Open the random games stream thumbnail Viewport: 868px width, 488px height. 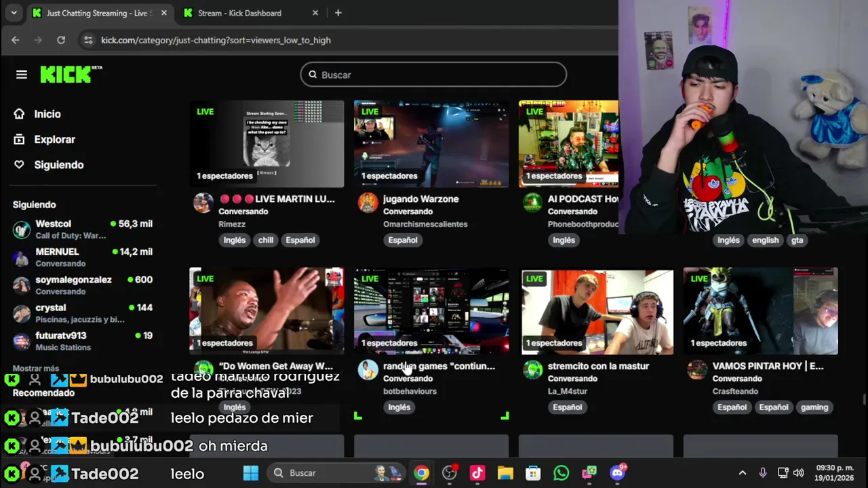click(431, 311)
